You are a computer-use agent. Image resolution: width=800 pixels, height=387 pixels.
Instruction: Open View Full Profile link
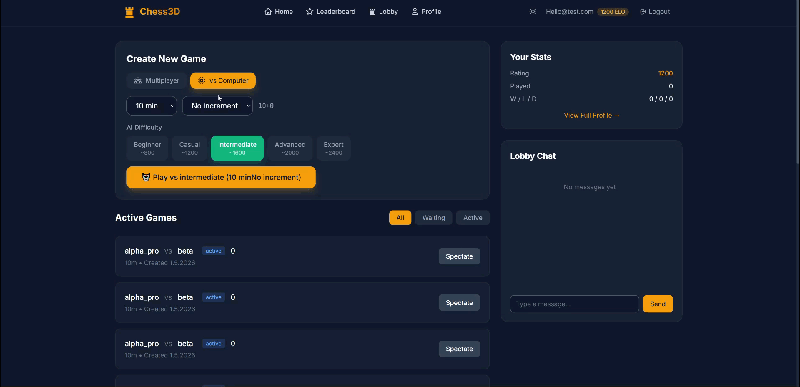[x=591, y=116]
